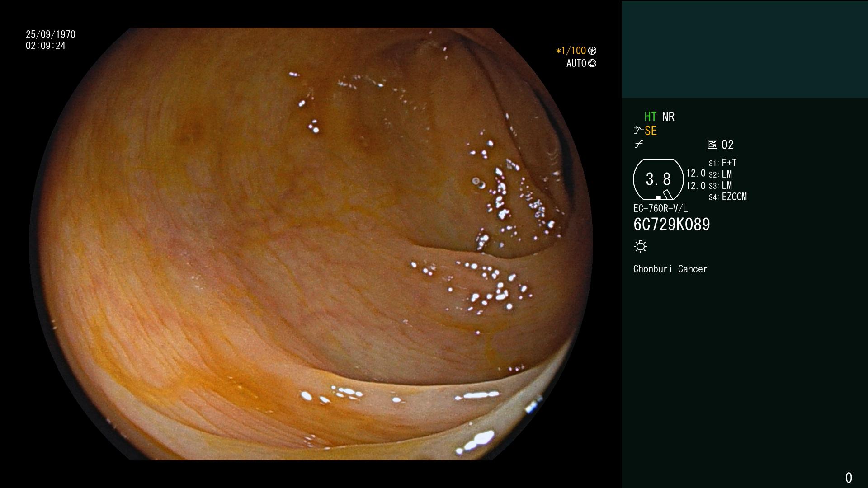The width and height of the screenshot is (868, 488).
Task: Click the scope tip zoom indicator showing 3.8
Action: coord(658,179)
